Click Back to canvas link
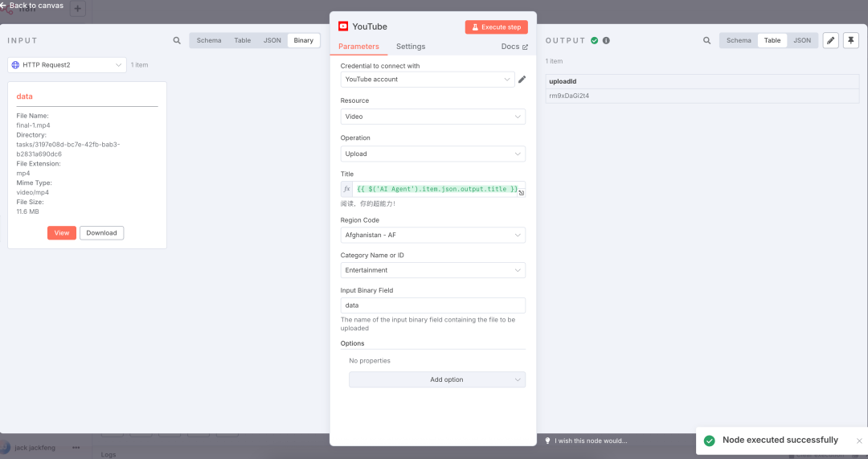 [x=32, y=6]
